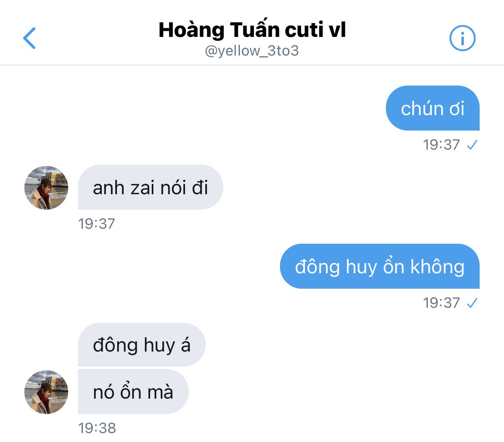Open profile via 'Hoàng Tuấn cuti vl' title

coord(252,30)
